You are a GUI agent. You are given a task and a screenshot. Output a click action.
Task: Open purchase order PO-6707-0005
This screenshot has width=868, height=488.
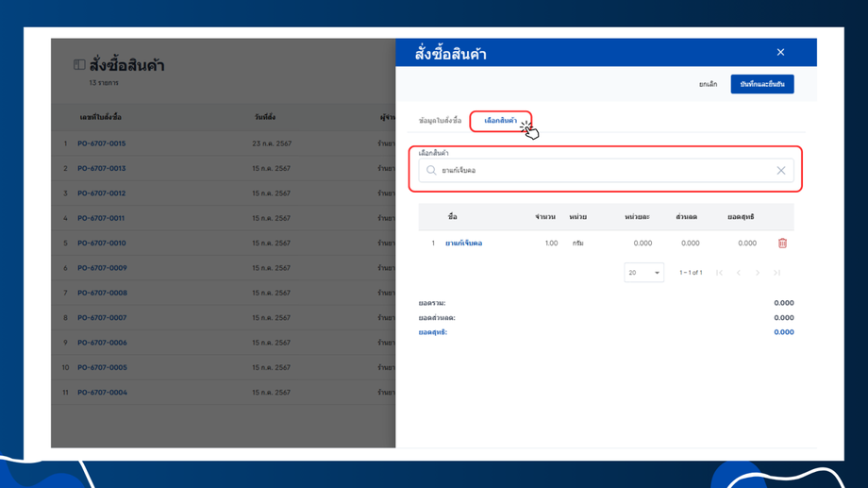pyautogui.click(x=102, y=368)
